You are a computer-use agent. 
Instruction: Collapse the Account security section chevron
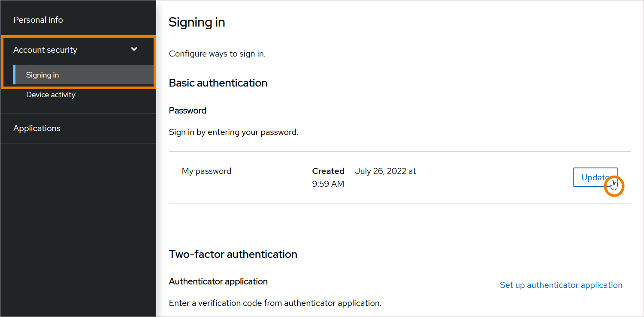(134, 50)
